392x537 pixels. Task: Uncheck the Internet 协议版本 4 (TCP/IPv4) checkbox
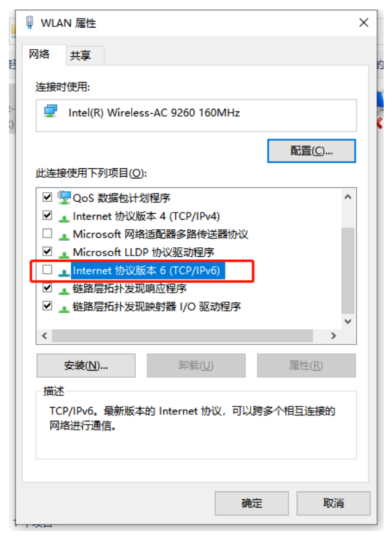click(x=47, y=215)
